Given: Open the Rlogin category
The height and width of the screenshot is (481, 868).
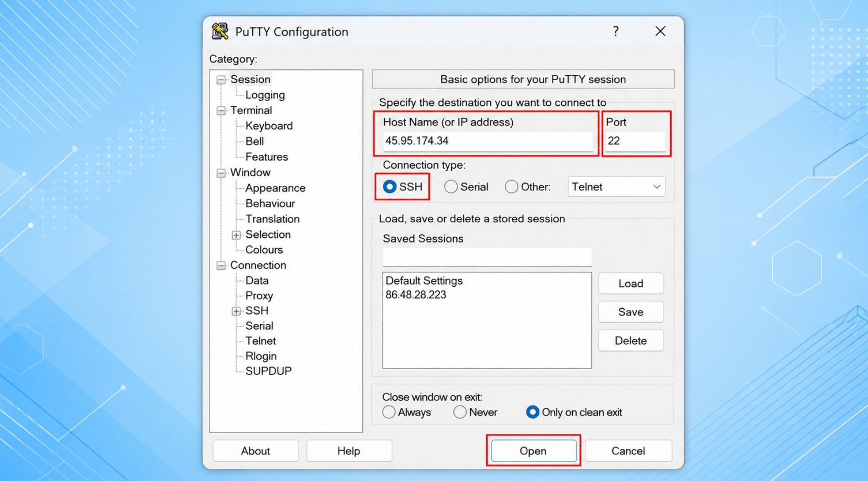Looking at the screenshot, I should (x=261, y=356).
